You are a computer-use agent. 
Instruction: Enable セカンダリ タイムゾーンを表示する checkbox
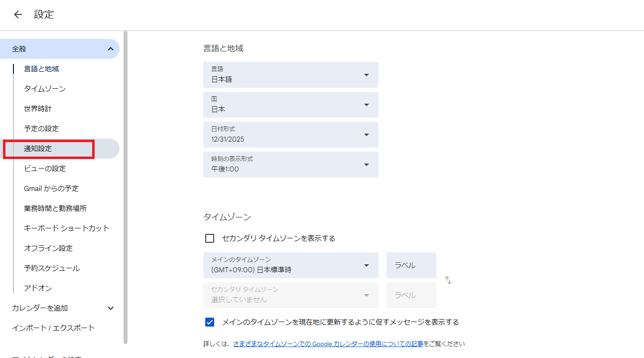(210, 238)
